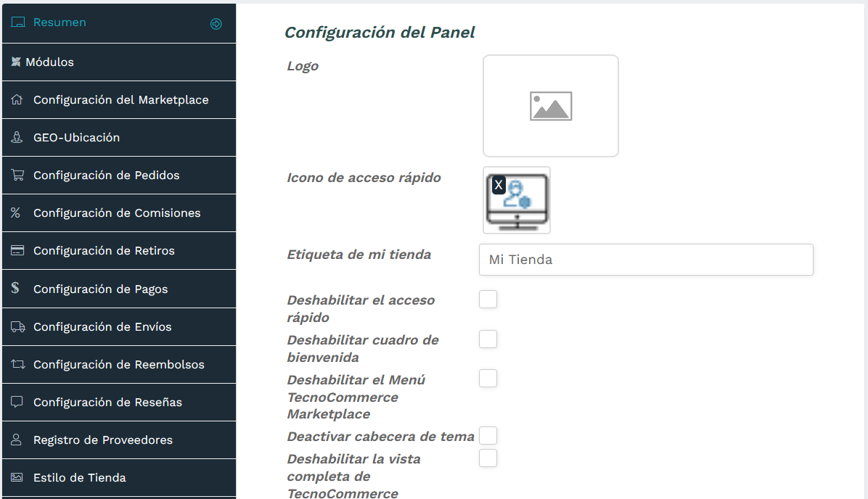Image resolution: width=868 pixels, height=499 pixels.
Task: Click the shopping cart icon for Configuración de Pedidos
Action: [x=15, y=175]
